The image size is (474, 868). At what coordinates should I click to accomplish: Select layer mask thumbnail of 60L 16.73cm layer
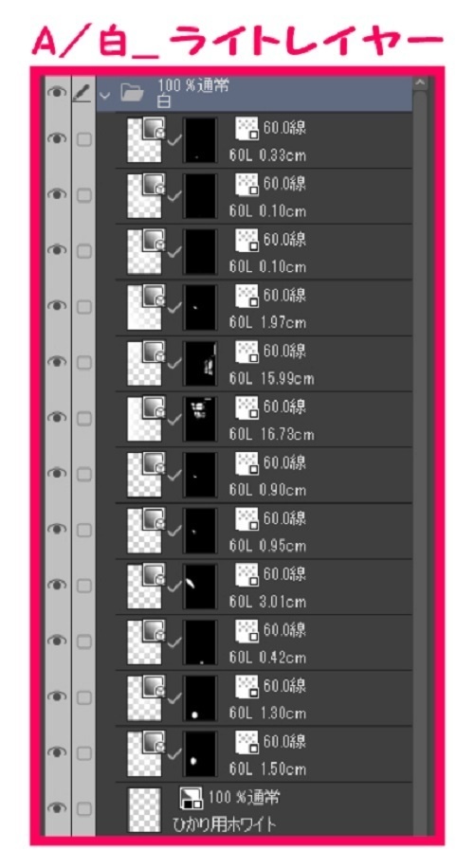(x=200, y=419)
